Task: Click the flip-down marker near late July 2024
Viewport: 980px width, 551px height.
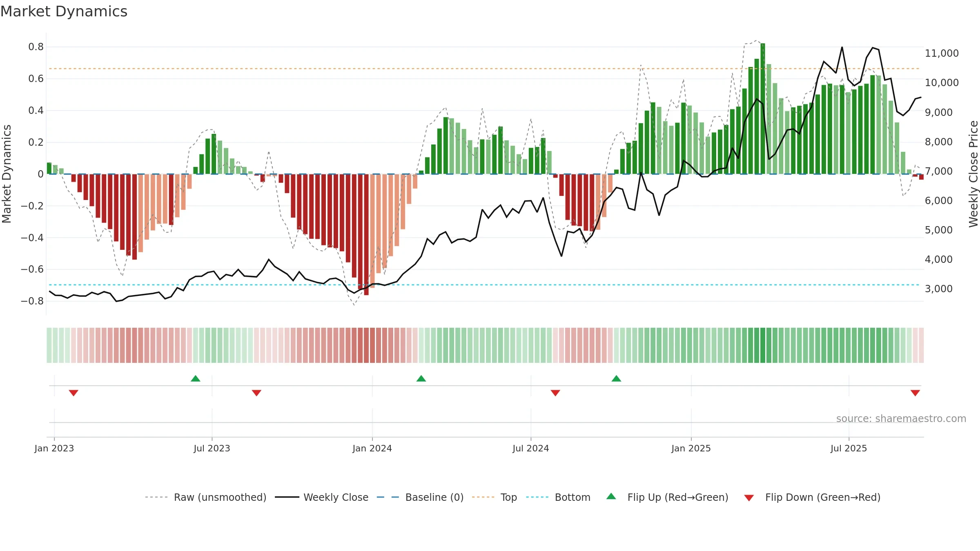Action: click(x=555, y=393)
